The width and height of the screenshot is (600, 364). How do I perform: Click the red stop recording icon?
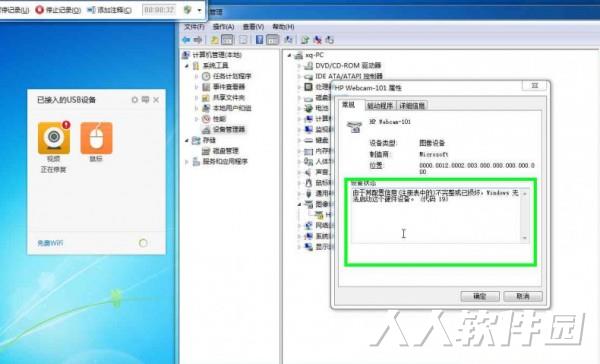coord(39,10)
